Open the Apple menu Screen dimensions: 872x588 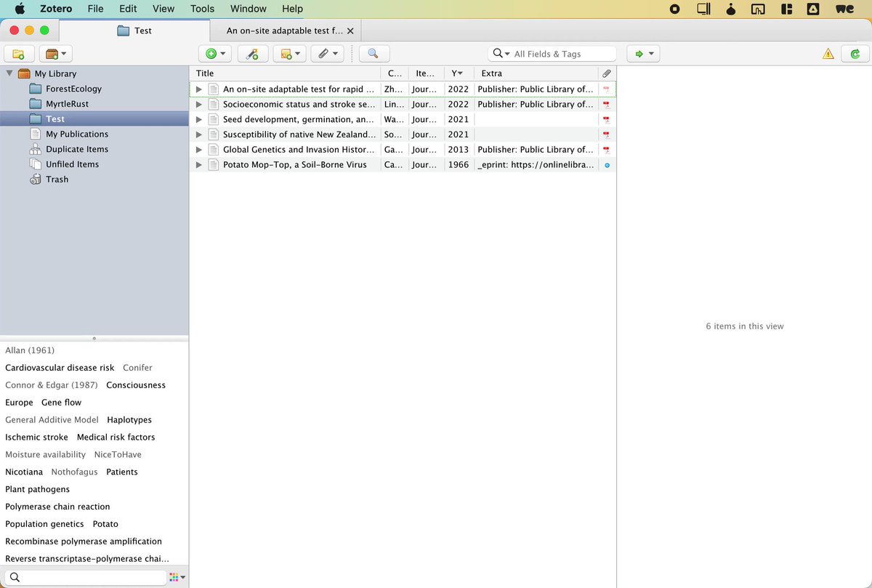[20, 9]
